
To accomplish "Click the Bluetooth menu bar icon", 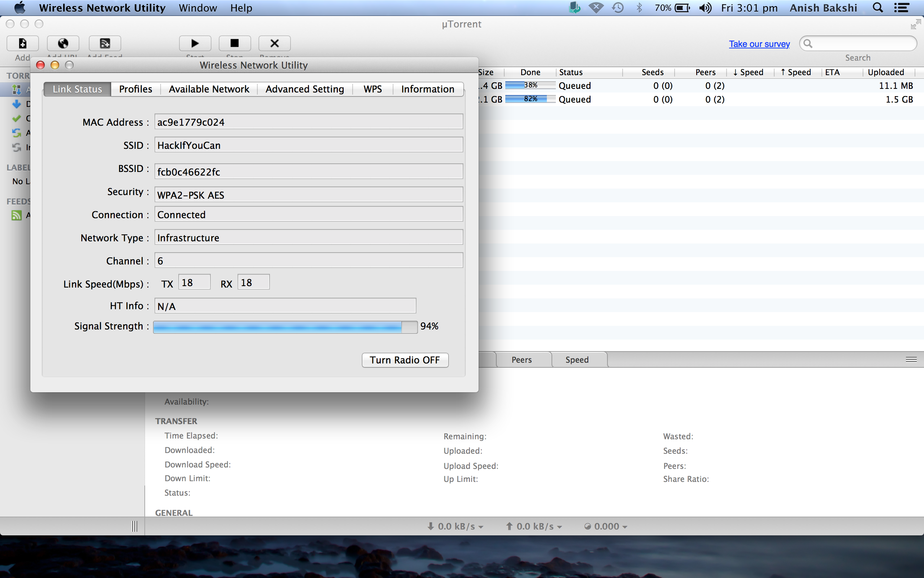I will click(x=639, y=8).
